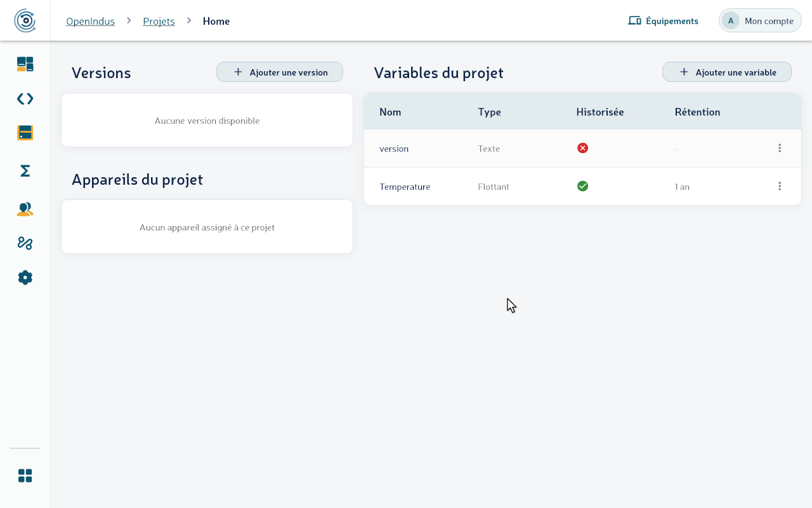Open the users sidebar icon
The image size is (812, 508).
(x=25, y=209)
